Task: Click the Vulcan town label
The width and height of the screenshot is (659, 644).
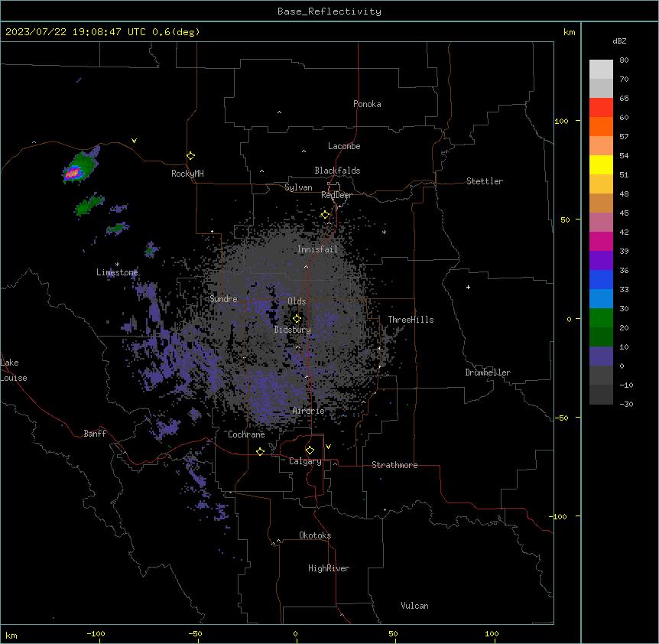Action: 415,606
